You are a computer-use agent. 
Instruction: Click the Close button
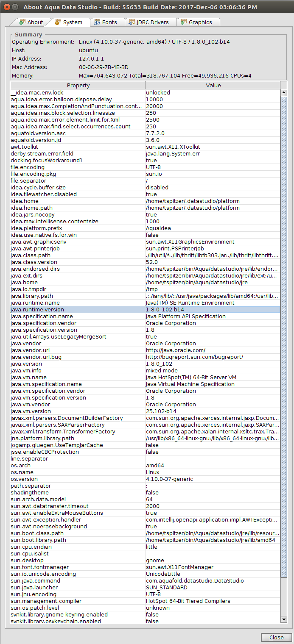pyautogui.click(x=276, y=637)
